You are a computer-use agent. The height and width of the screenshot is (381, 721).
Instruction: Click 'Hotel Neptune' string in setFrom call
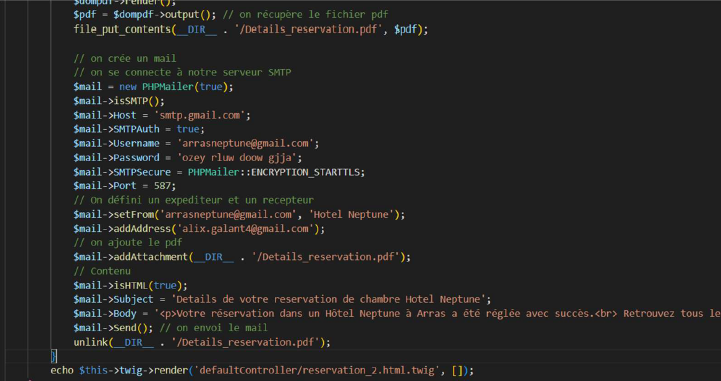[348, 215]
